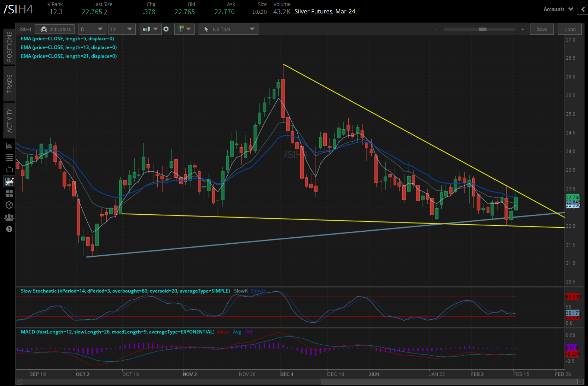Switch to the POSITIONS side tab
Screen dimensions: 588x386
pos(9,47)
